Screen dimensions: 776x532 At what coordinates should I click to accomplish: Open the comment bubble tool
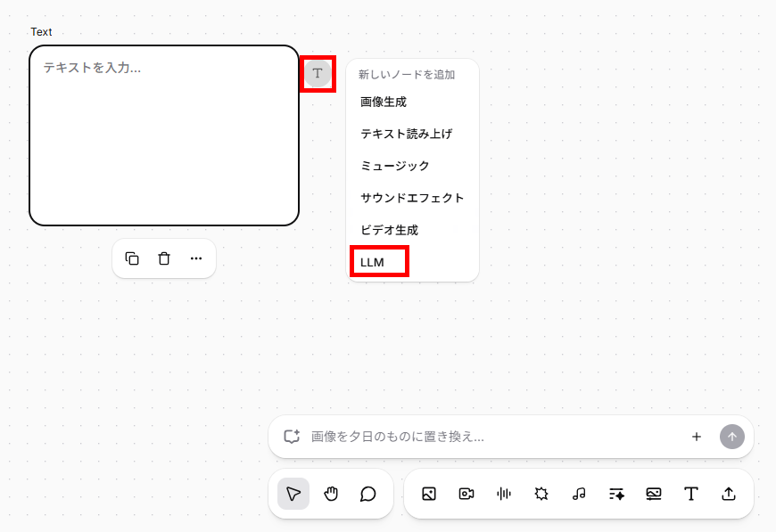pos(367,494)
